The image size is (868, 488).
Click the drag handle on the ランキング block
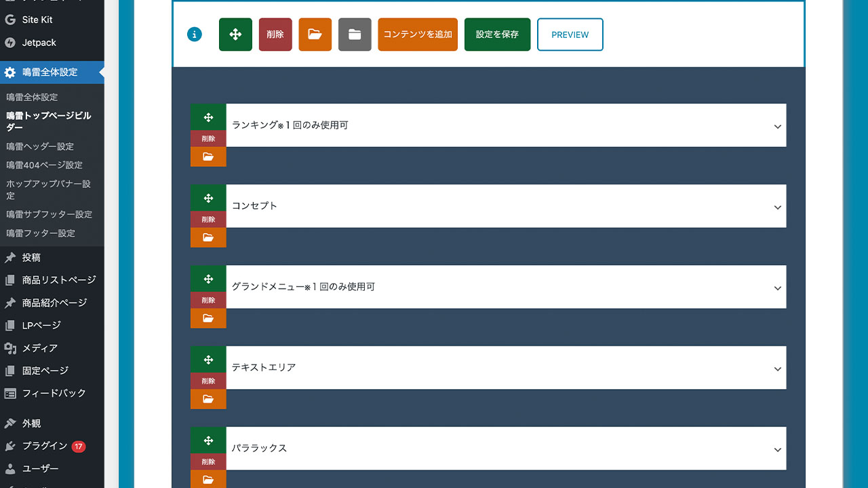tap(208, 116)
